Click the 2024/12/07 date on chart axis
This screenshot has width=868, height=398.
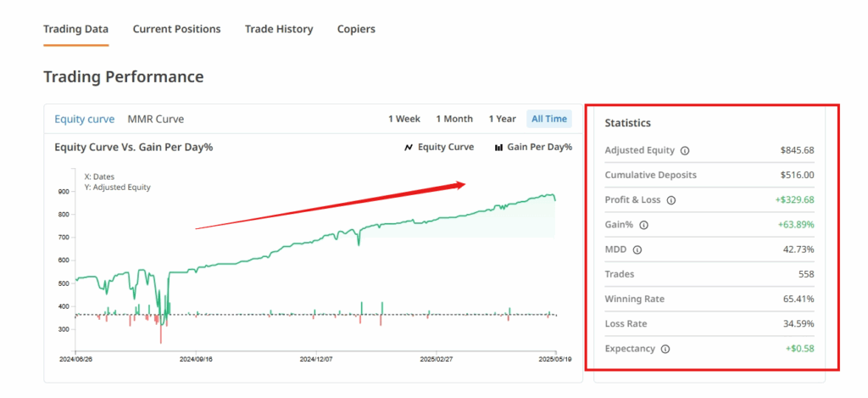pos(315,359)
